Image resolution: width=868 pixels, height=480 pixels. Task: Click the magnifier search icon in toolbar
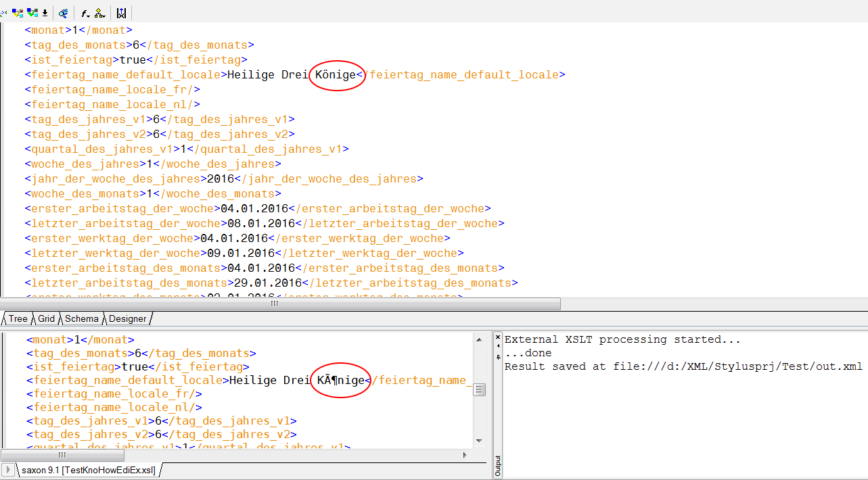[x=63, y=13]
